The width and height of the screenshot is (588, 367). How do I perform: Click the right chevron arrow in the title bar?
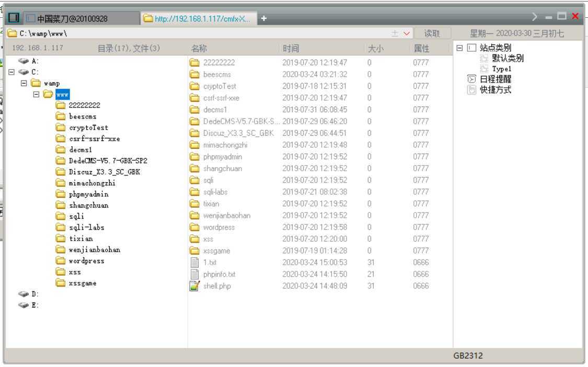point(534,17)
